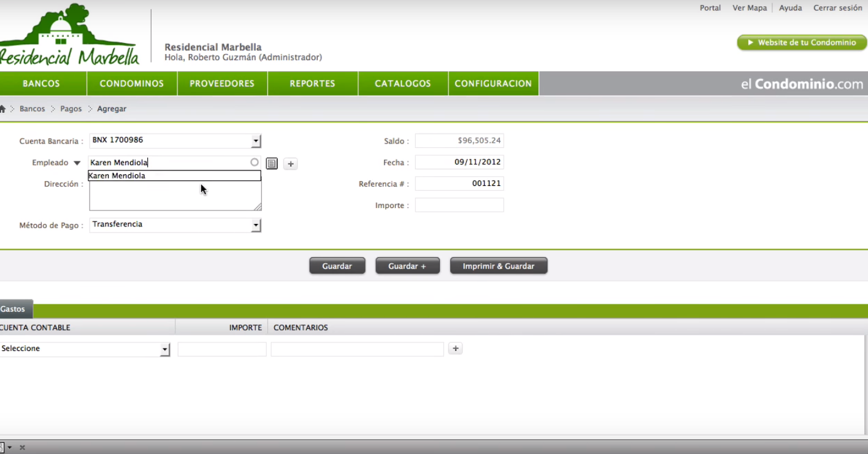Expand the Cuenta Bancaria dropdown
Image resolution: width=868 pixels, height=454 pixels.
pyautogui.click(x=256, y=141)
